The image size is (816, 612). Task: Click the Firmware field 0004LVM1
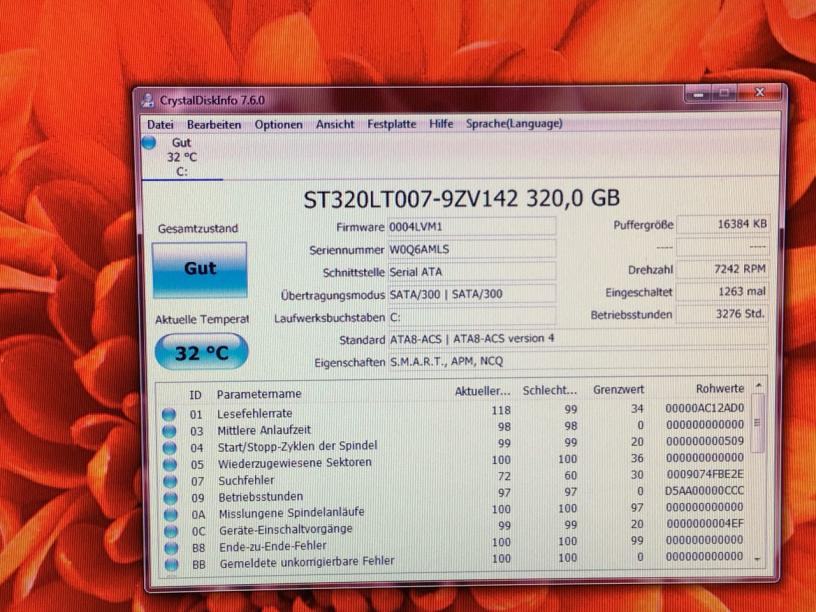pos(472,227)
